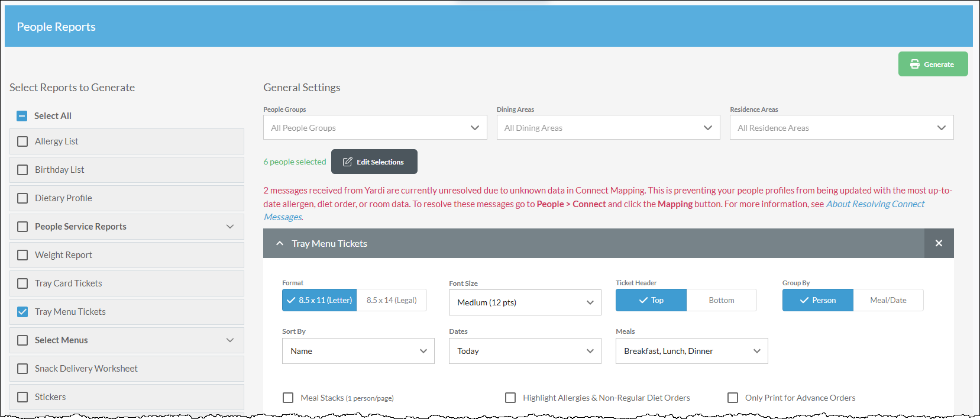Viewport: 980px width, 419px height.
Task: Click the Tray Menu Tickets section title
Action: 329,243
